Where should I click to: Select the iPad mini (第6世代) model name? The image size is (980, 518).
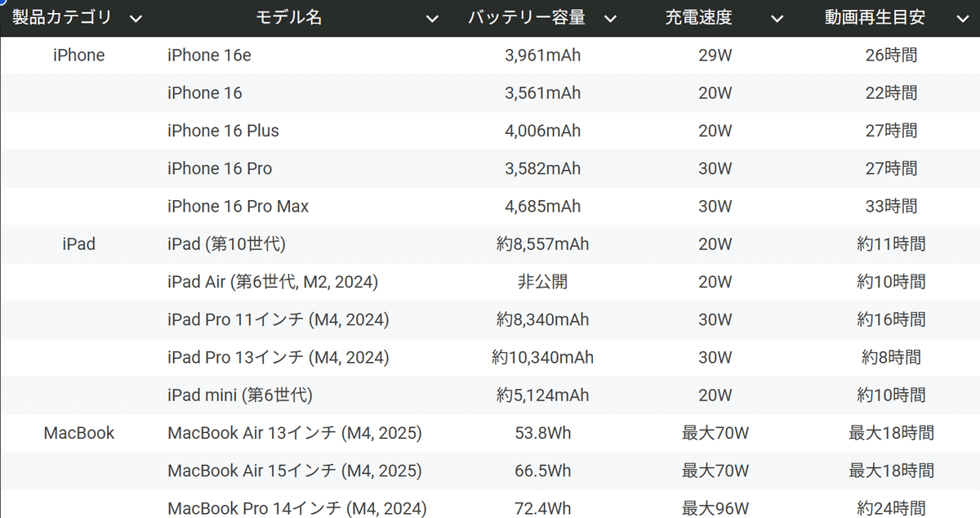tap(239, 395)
